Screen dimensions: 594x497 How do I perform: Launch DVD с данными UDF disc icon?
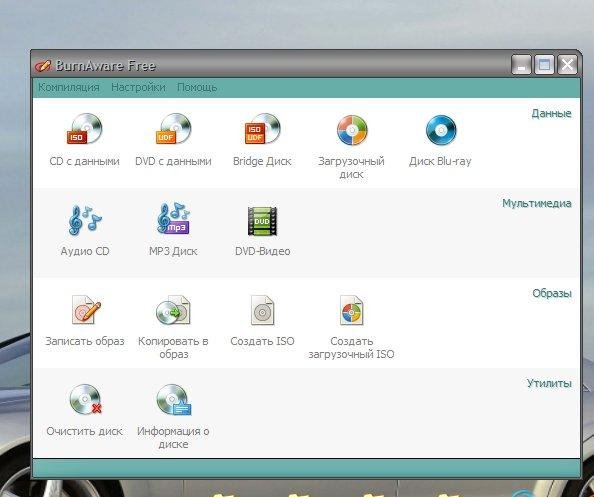click(x=174, y=129)
